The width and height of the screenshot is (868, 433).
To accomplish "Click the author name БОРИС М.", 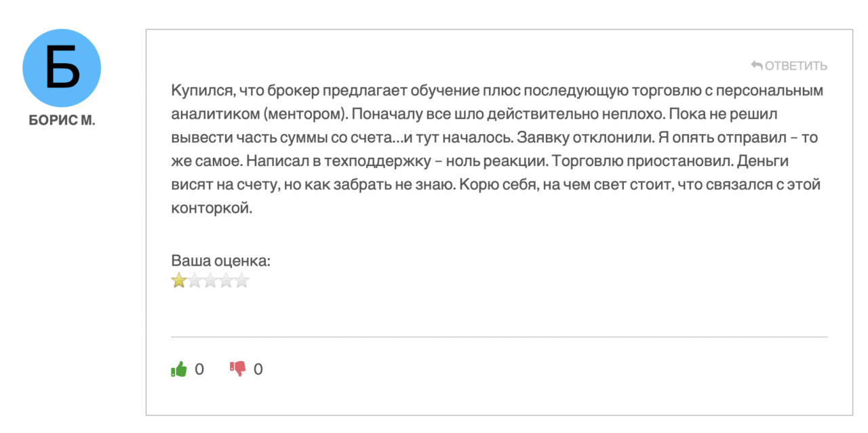I will pos(62,121).
